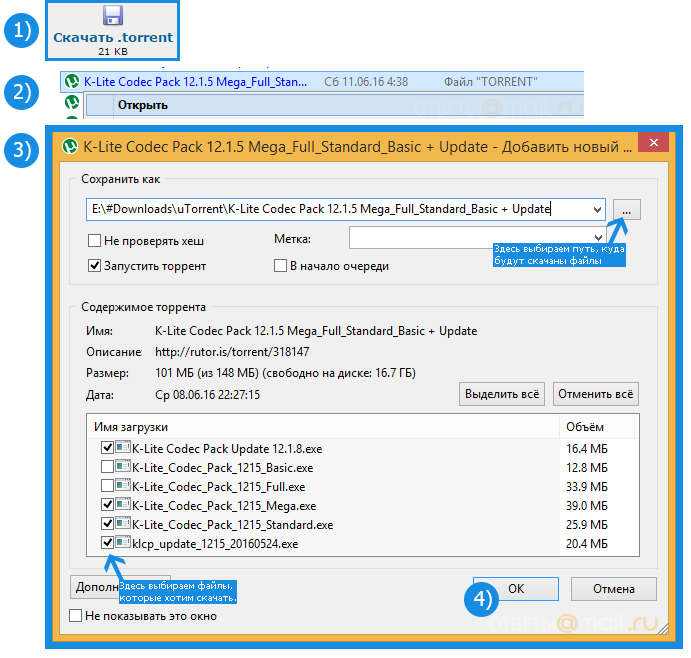Select the K-Lite Codec Pack torrent file row
The image size is (691, 658).
[x=322, y=82]
